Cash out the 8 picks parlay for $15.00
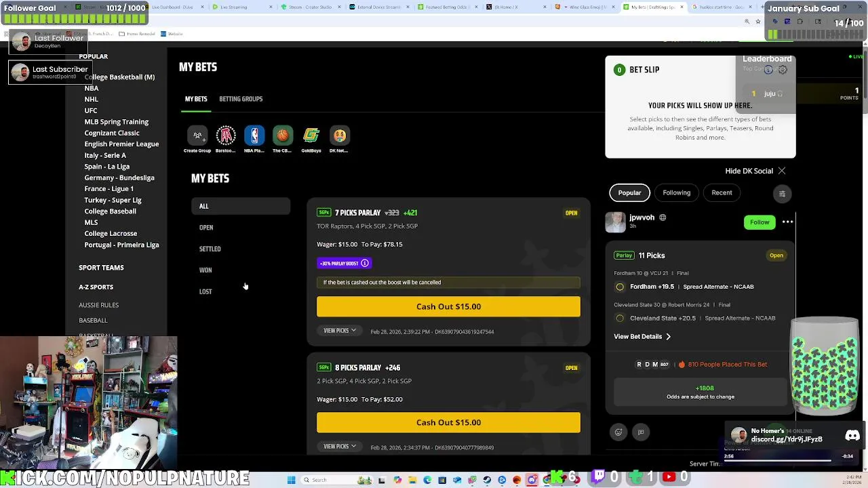 point(448,422)
